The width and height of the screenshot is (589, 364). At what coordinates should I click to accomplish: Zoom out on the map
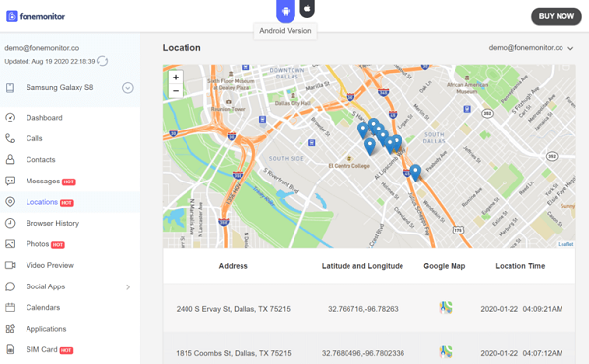pos(176,91)
